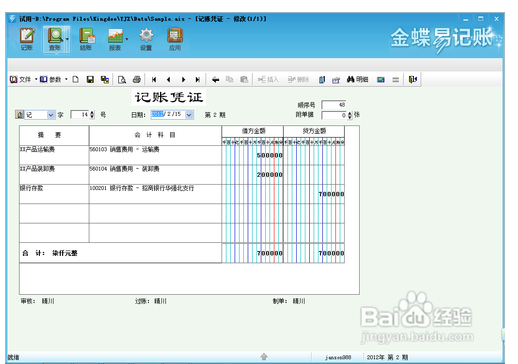Click the blue book icon before calculator
This screenshot has height=364, width=518.
[322, 80]
